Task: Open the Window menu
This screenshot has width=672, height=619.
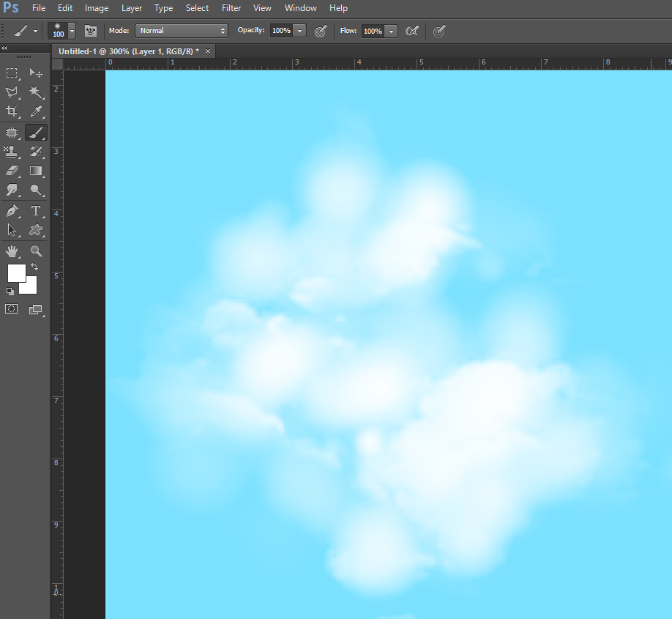Action: click(x=300, y=8)
